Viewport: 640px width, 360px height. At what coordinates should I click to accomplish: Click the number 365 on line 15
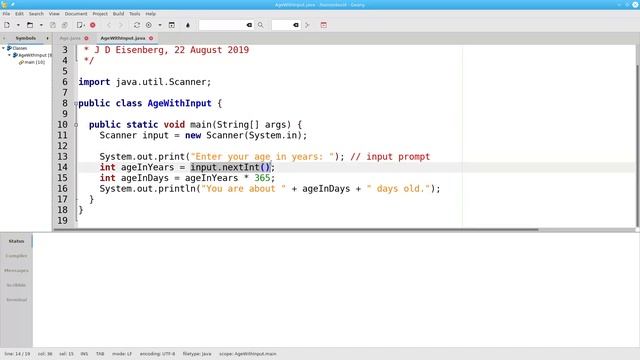(x=262, y=178)
